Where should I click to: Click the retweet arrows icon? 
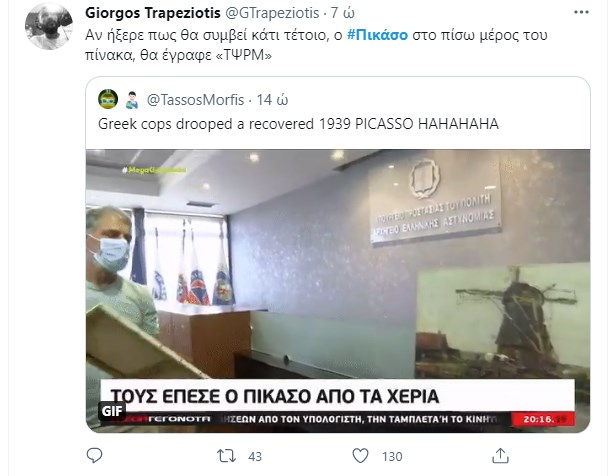[226, 456]
